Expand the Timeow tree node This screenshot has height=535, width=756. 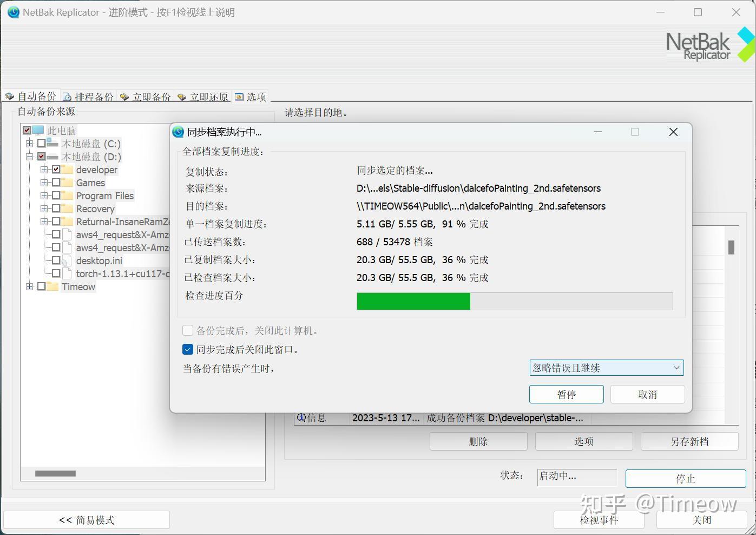[x=30, y=286]
